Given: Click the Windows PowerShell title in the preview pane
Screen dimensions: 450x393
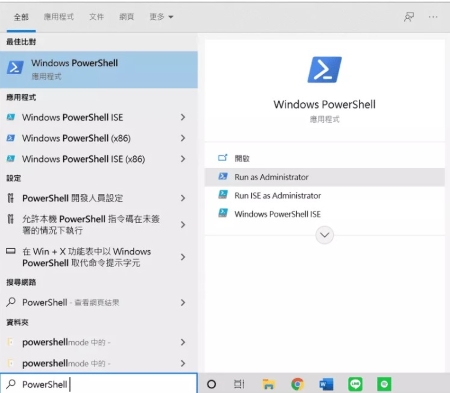Looking at the screenshot, I should click(324, 104).
